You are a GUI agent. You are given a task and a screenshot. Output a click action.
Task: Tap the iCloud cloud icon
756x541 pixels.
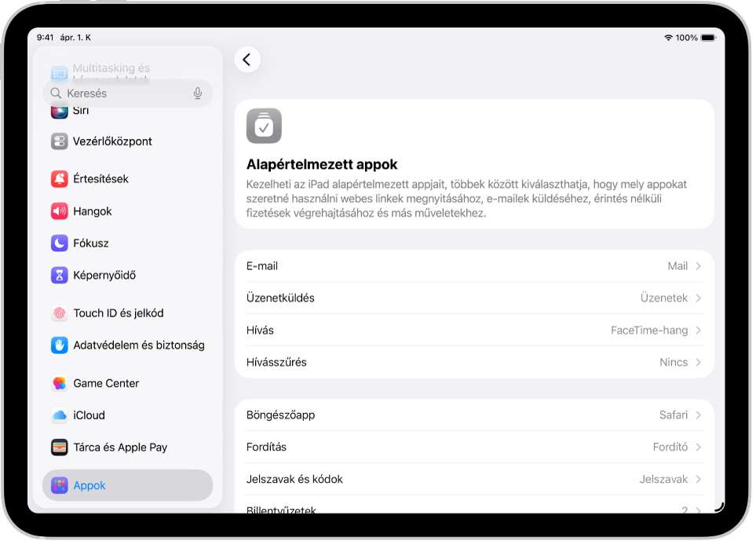point(60,415)
